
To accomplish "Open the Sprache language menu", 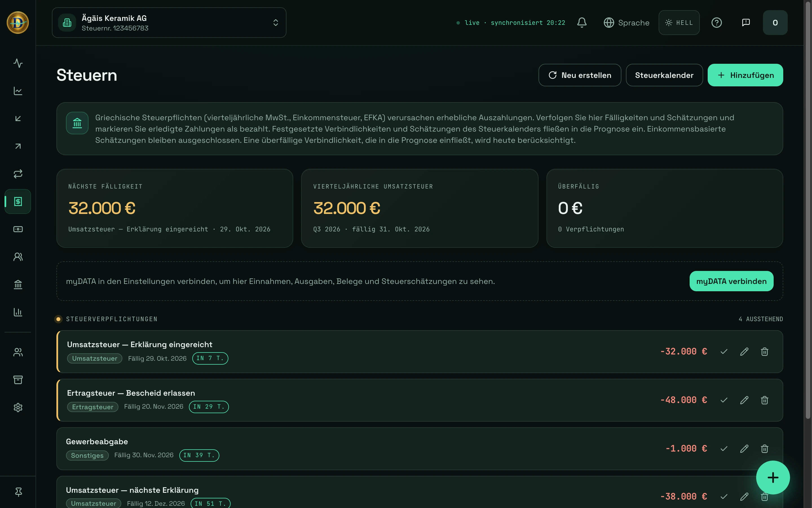I will tap(626, 23).
